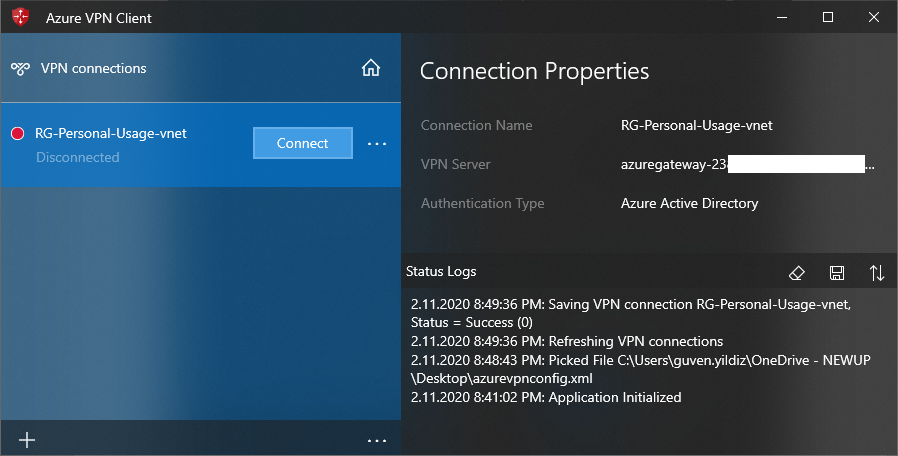The image size is (898, 456).
Task: Click the Authentication Type label
Action: point(482,203)
